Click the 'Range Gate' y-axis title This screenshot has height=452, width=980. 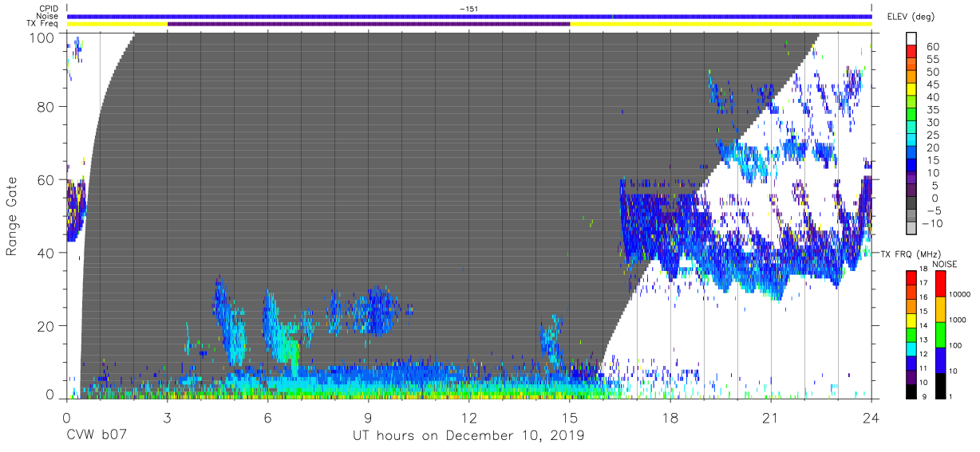tap(12, 217)
